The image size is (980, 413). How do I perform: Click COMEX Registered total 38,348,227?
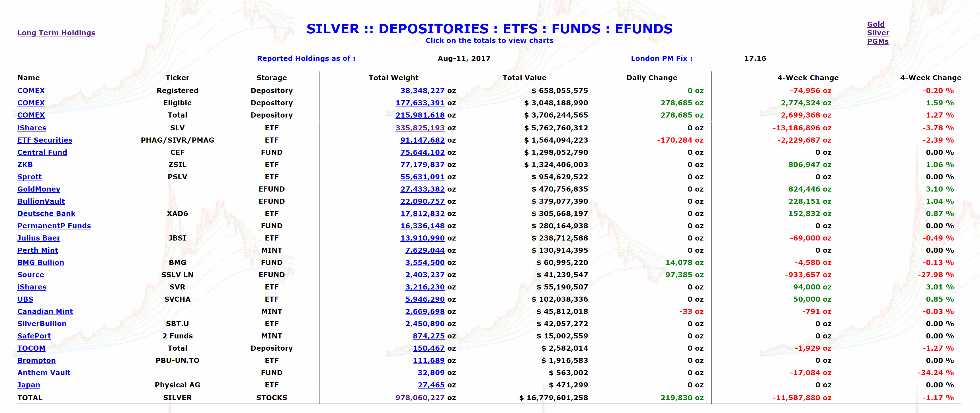pos(422,91)
